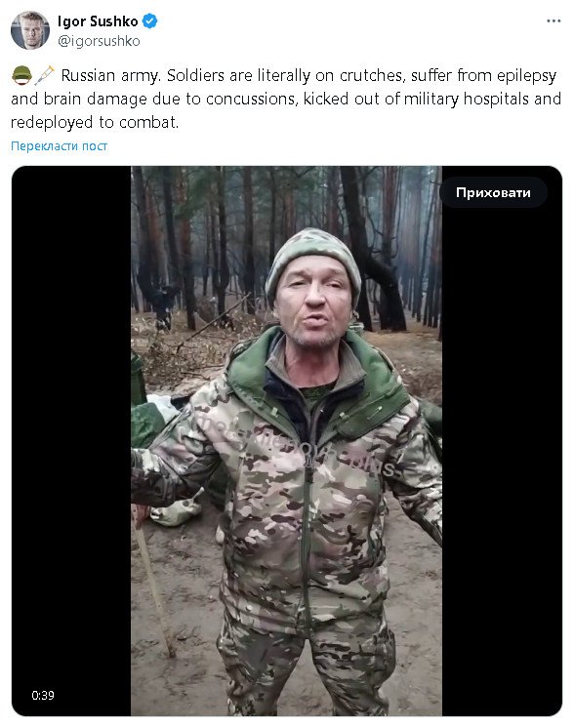Click the faint watermark across the jacket
The width and height of the screenshot is (574, 728).
[x=297, y=446]
